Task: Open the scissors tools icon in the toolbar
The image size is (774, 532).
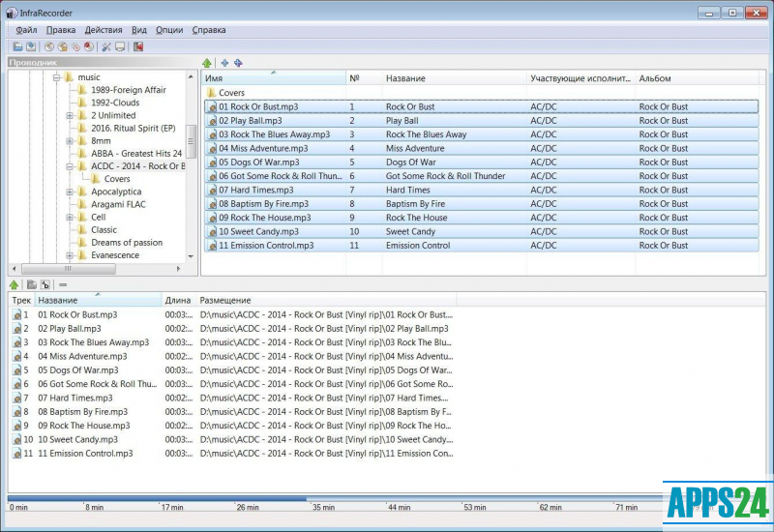Action: click(x=106, y=46)
